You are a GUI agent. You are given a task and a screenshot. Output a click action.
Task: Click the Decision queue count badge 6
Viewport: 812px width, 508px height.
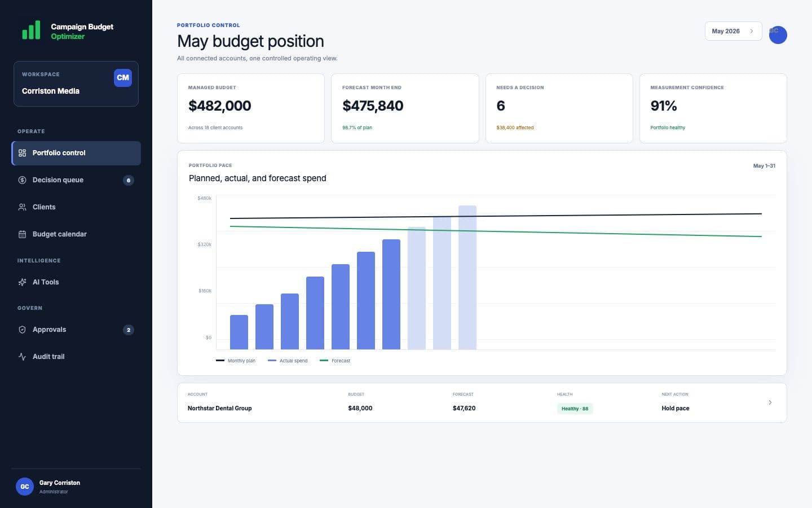(129, 181)
